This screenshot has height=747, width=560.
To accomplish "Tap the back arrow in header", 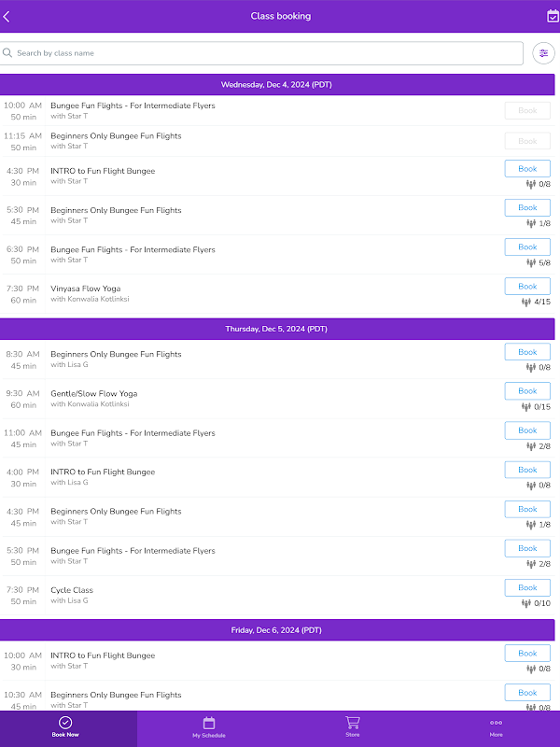I will click(7, 16).
